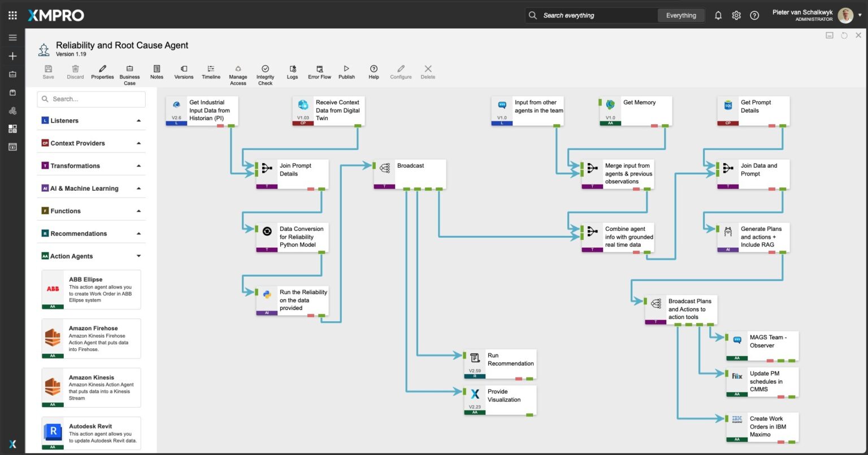
Task: Click the Error Flow toolbar icon
Action: point(319,69)
